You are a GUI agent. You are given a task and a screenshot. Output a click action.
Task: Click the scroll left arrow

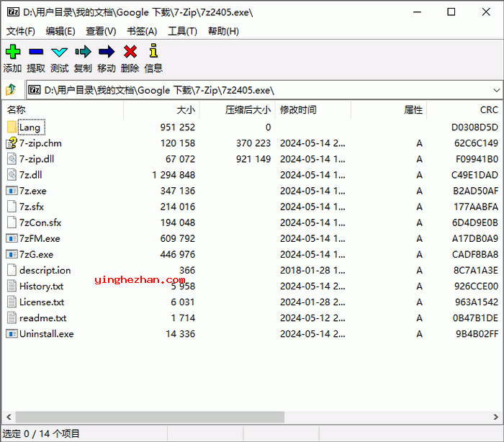coord(9,418)
